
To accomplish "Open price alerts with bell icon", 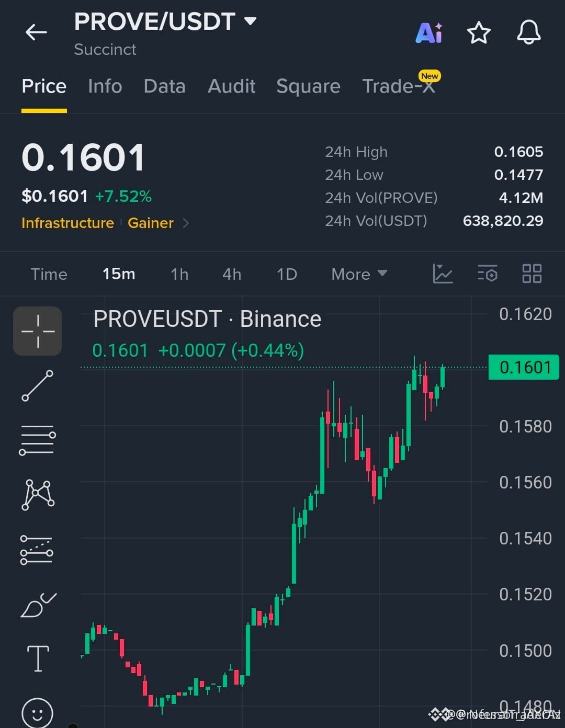I will pos(529,32).
